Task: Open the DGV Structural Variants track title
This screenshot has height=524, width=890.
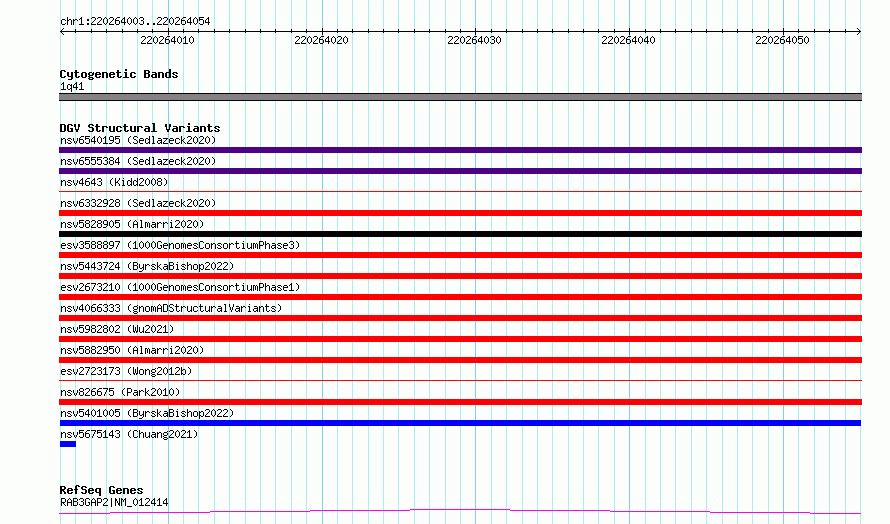Action: [140, 128]
